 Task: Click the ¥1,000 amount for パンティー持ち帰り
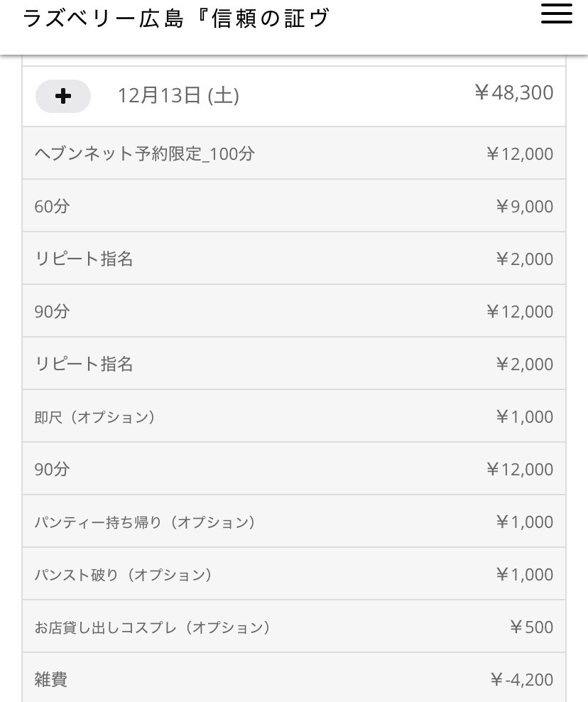click(x=524, y=522)
